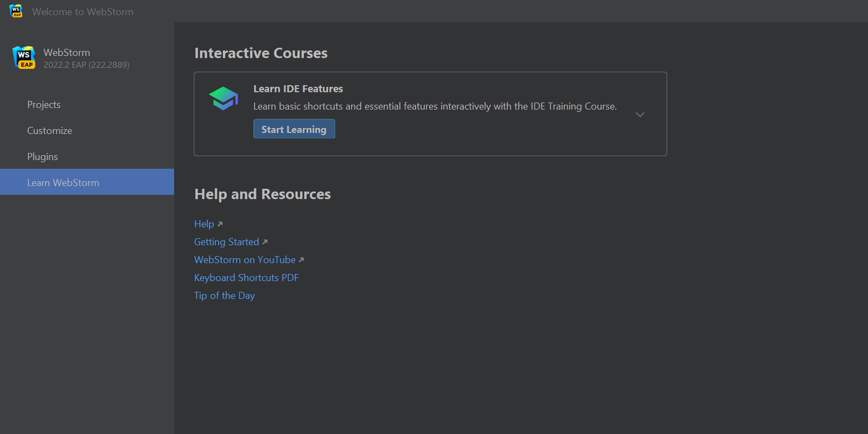Show the Tip of the Day
Screen dimensions: 868x434
click(x=225, y=296)
